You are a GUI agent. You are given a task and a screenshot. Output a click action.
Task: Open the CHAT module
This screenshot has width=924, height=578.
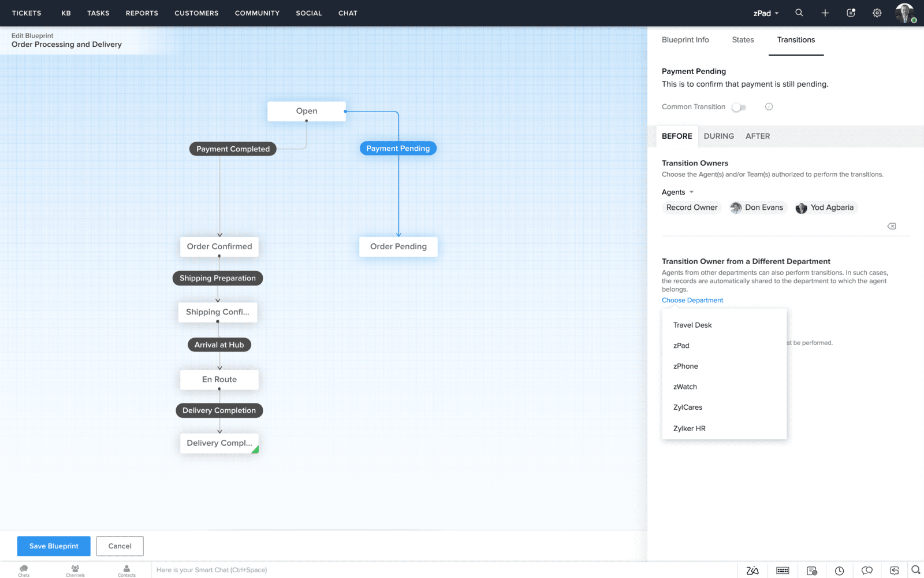pyautogui.click(x=348, y=13)
